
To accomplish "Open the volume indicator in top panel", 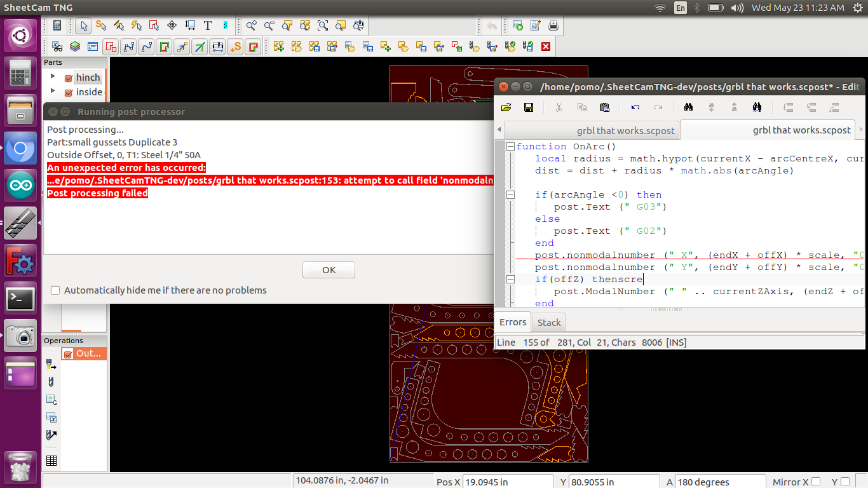I will [737, 8].
